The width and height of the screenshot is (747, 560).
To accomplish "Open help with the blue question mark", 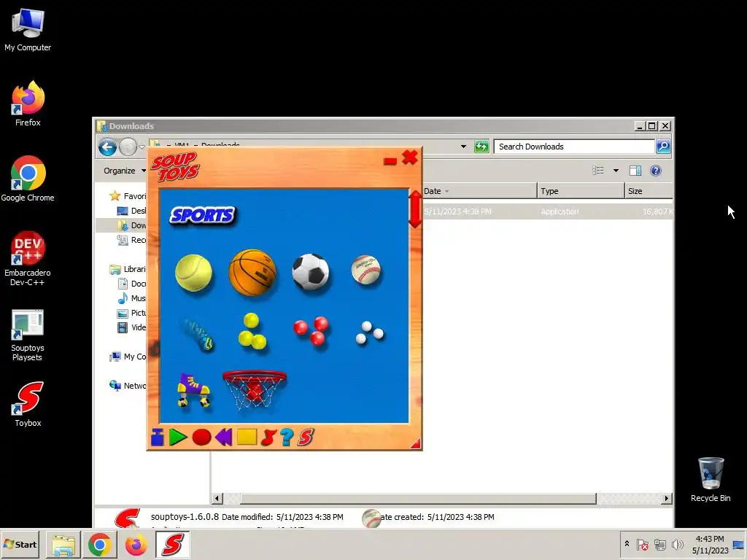I will (287, 437).
